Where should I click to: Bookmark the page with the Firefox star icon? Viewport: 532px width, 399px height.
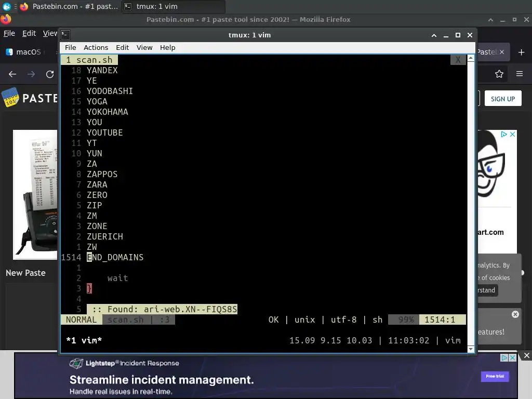tap(499, 74)
